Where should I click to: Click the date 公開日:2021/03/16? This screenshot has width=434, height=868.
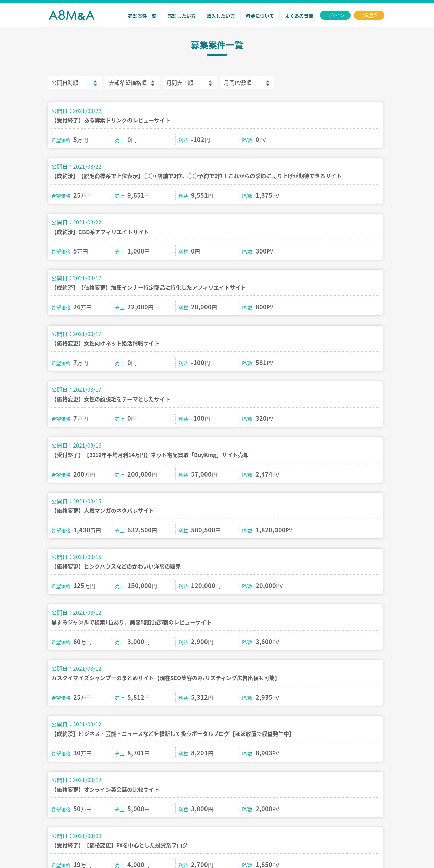point(76,445)
